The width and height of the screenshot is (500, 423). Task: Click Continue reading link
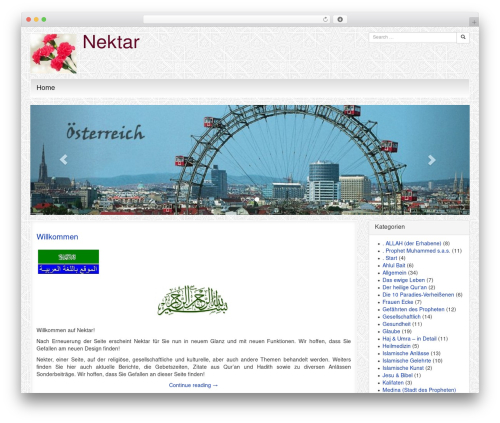(193, 385)
